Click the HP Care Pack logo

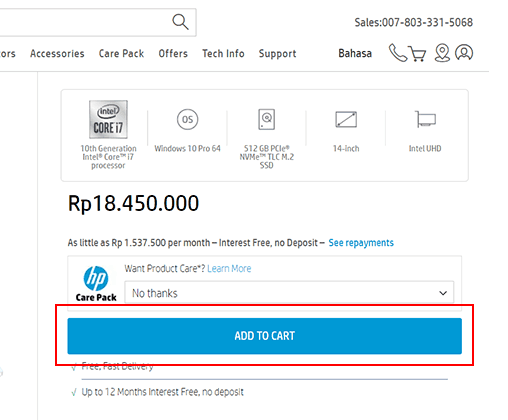click(96, 284)
